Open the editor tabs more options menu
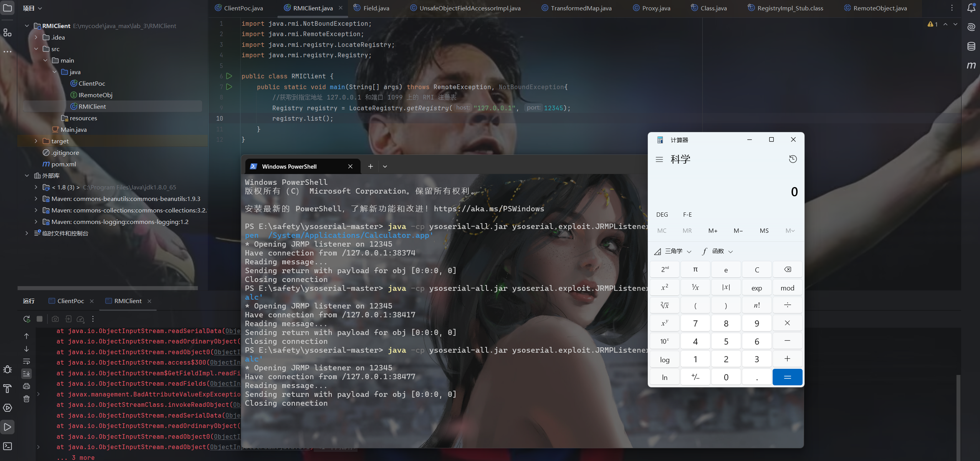This screenshot has height=461, width=980. (952, 8)
